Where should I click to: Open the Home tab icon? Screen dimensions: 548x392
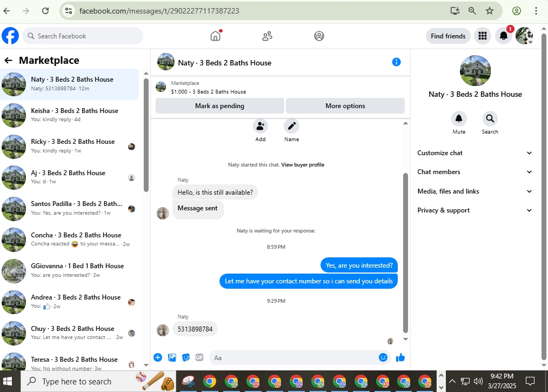216,36
